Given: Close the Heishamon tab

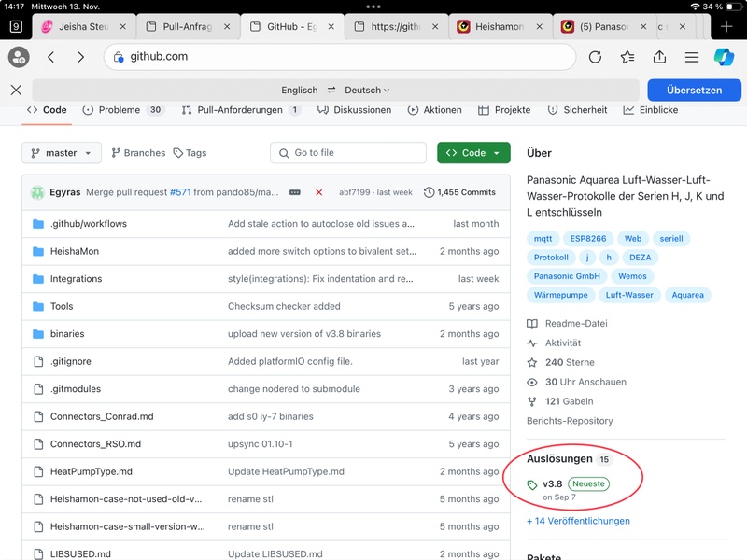Looking at the screenshot, I should [x=540, y=27].
